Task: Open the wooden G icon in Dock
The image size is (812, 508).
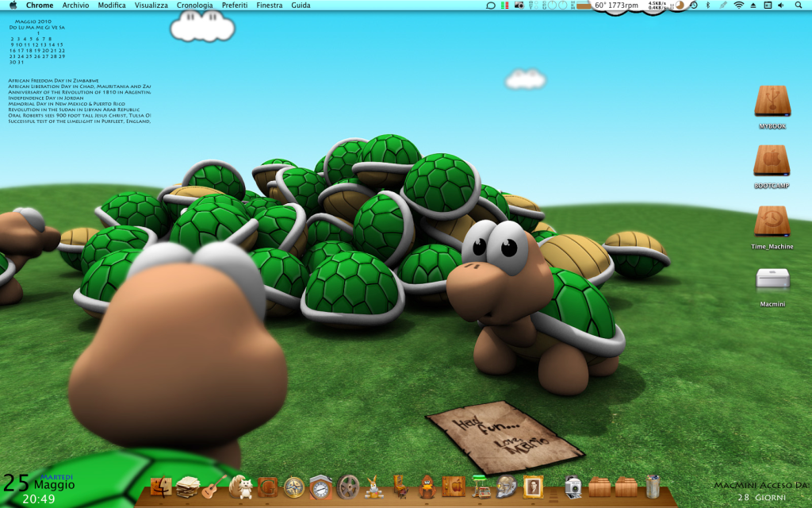Action: click(x=268, y=487)
